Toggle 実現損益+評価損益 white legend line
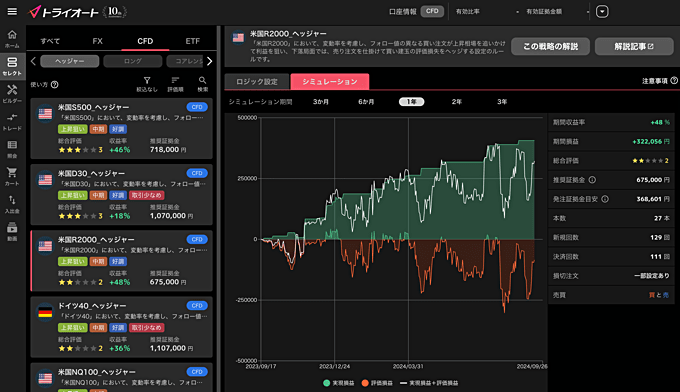This screenshot has height=392, width=680. tap(403, 383)
